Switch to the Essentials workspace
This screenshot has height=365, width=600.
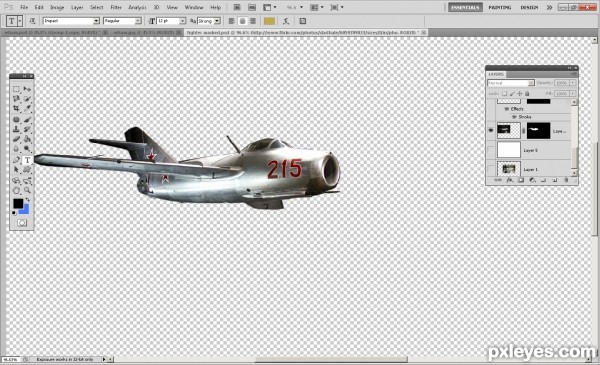[x=465, y=7]
